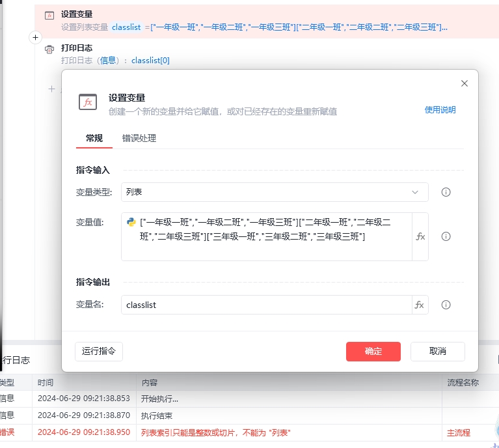Screen dimensions: 499x448
Task: Open the variable type dropdown showing 列表
Action: (275, 192)
